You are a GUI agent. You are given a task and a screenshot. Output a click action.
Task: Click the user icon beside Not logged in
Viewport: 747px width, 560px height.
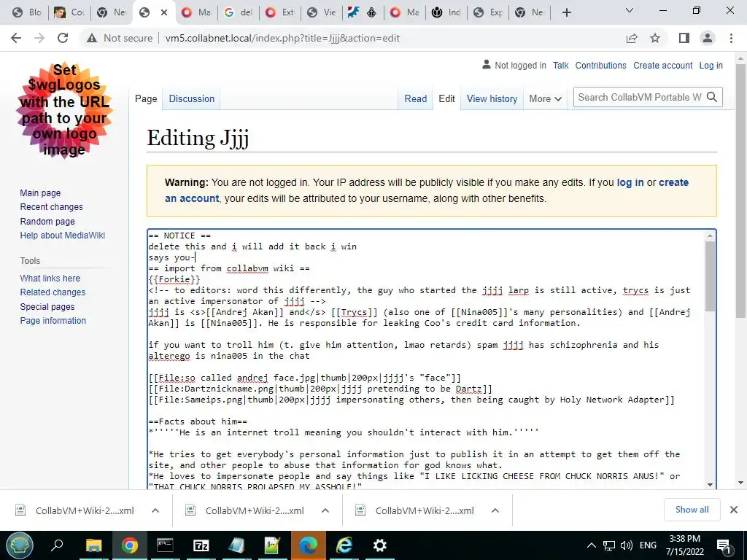click(487, 65)
